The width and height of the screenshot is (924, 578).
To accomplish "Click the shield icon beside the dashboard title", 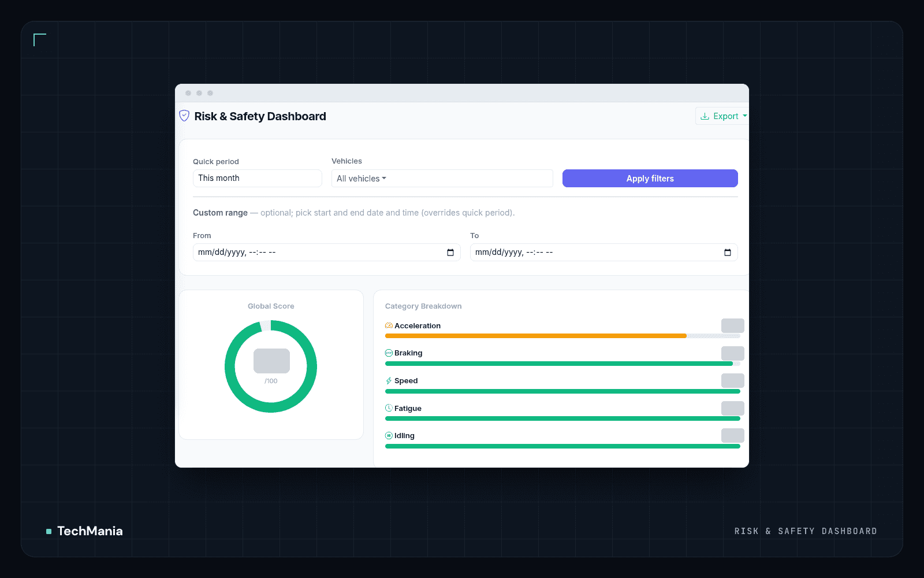I will pyautogui.click(x=184, y=116).
